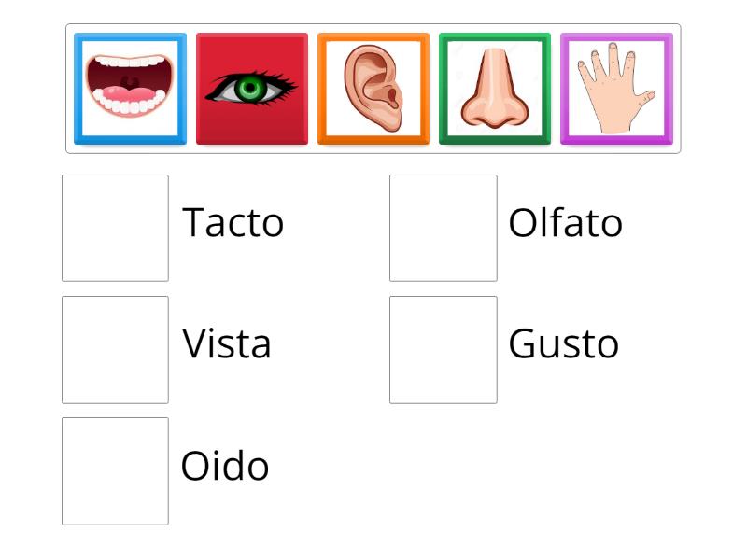Select the Oido label
The image size is (747, 560).
click(224, 465)
